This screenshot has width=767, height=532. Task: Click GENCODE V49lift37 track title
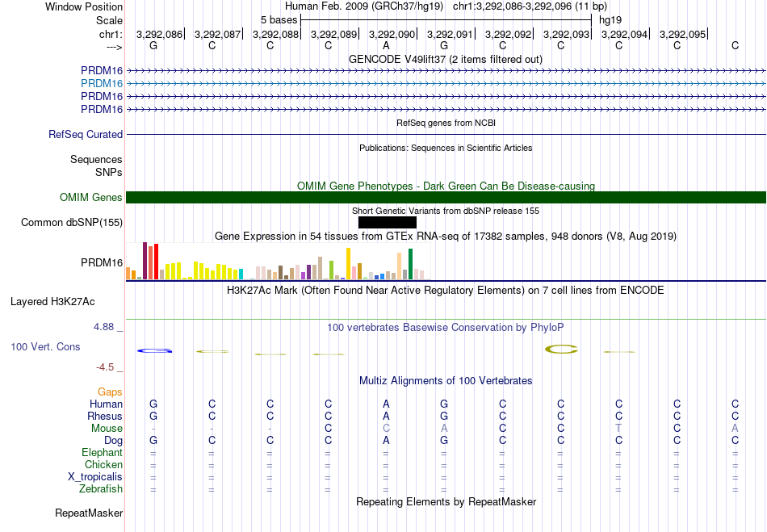[446, 59]
